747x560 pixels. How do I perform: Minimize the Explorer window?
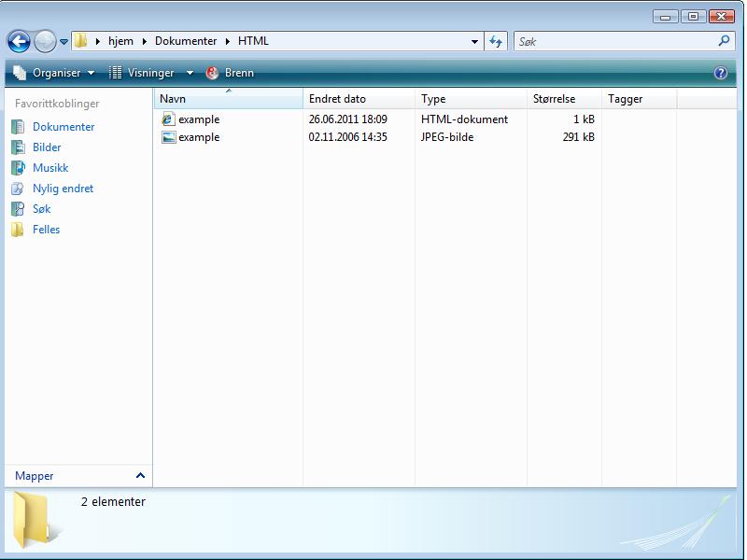click(x=666, y=17)
